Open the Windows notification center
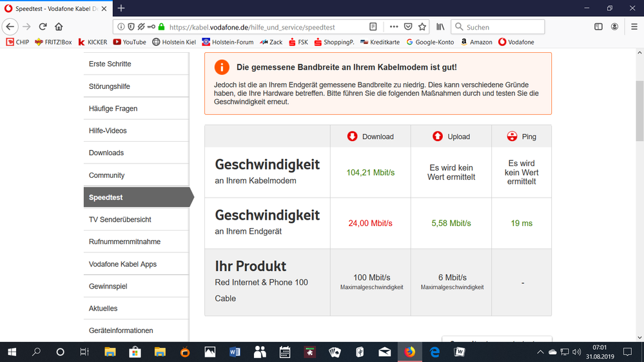644x362 pixels. (628, 352)
